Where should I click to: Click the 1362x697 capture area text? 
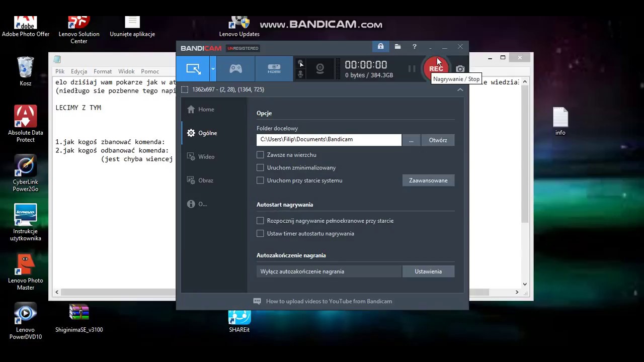coord(228,89)
